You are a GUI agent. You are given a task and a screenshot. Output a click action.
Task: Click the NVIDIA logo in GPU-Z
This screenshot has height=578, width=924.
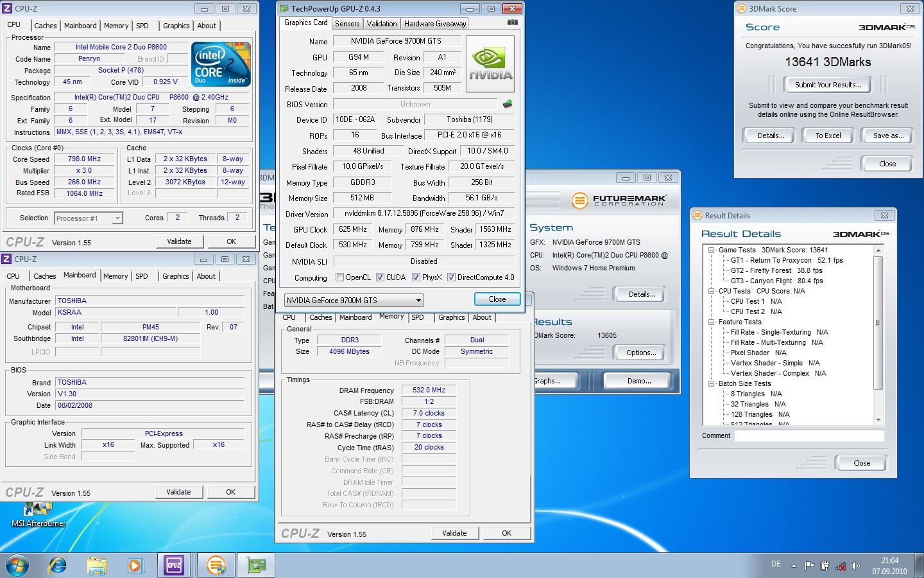click(490, 64)
